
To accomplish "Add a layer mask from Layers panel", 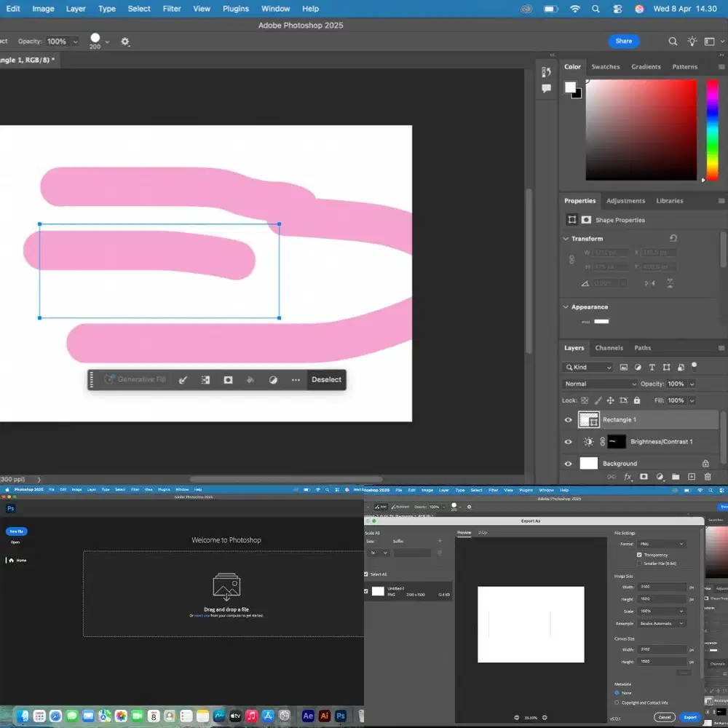I will click(642, 477).
